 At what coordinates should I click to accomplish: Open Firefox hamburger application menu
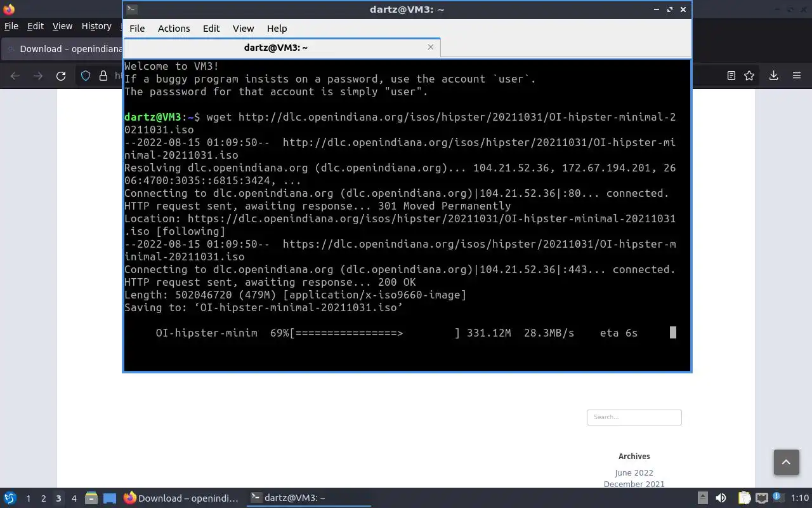point(797,76)
